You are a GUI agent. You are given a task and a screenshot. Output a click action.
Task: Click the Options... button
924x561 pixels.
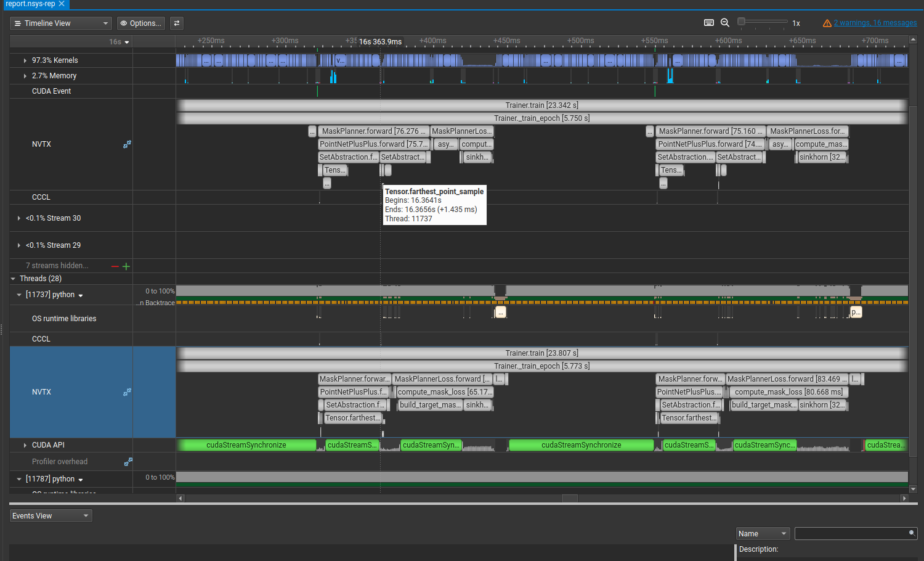(141, 23)
